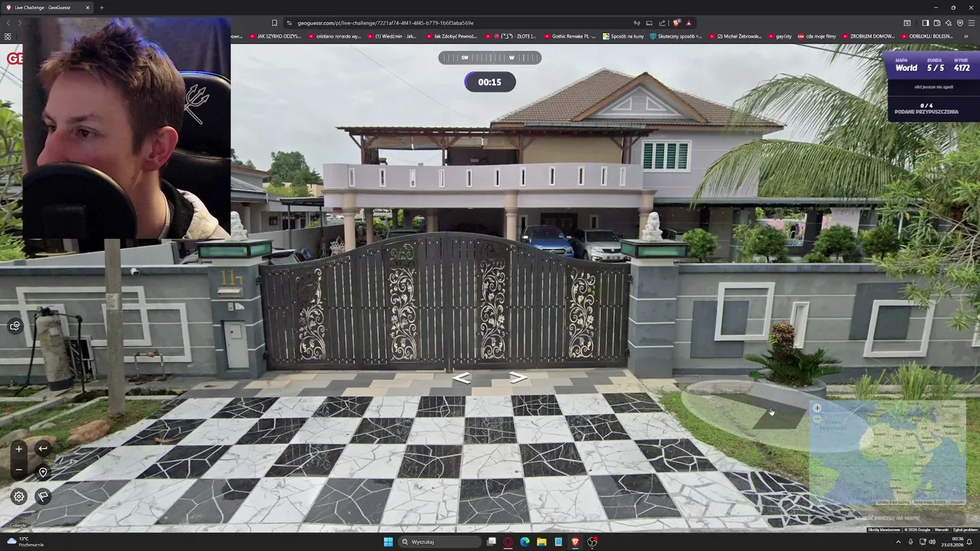Open the 'JAK SZYBKO ODZYS...' bookmark
This screenshot has width=980, height=551.
(275, 36)
